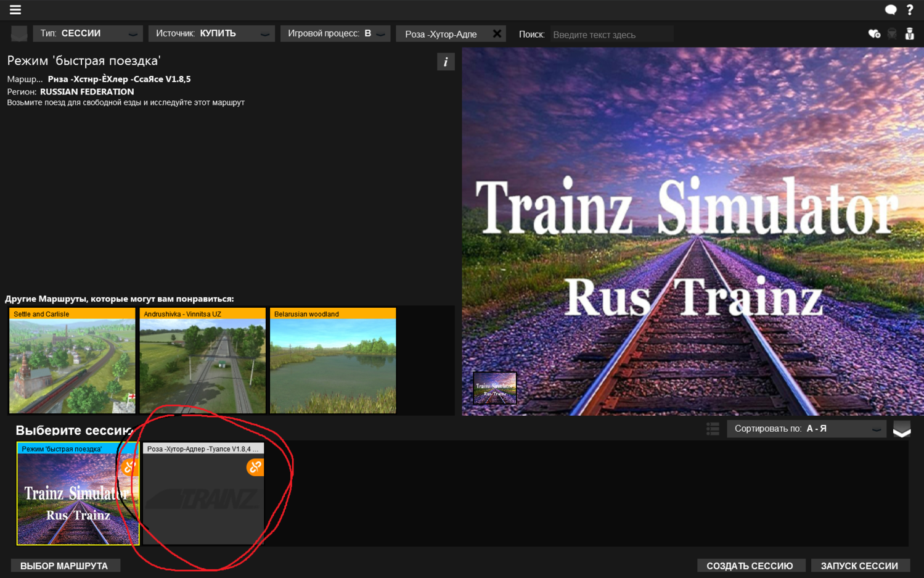Select the Belarusian woodland route thumbnail

(333, 361)
